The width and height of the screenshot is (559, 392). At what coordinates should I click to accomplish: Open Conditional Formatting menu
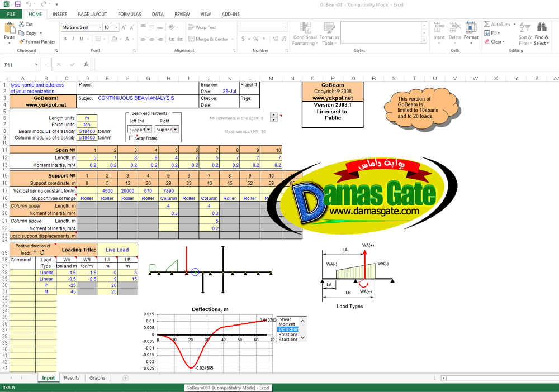pos(305,34)
